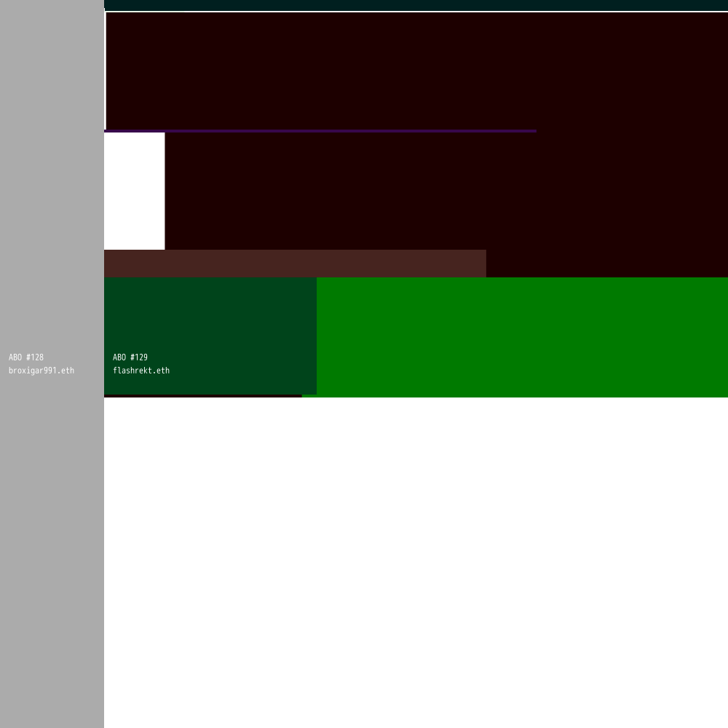Viewport: 728px width, 728px height.
Task: Click white top border of maroon block
Action: [x=415, y=12]
